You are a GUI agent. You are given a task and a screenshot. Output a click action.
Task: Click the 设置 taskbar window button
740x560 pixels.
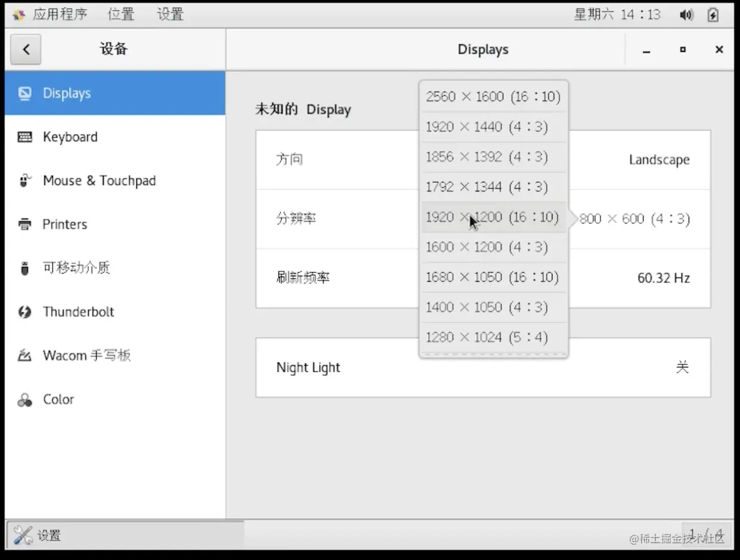tap(125, 535)
